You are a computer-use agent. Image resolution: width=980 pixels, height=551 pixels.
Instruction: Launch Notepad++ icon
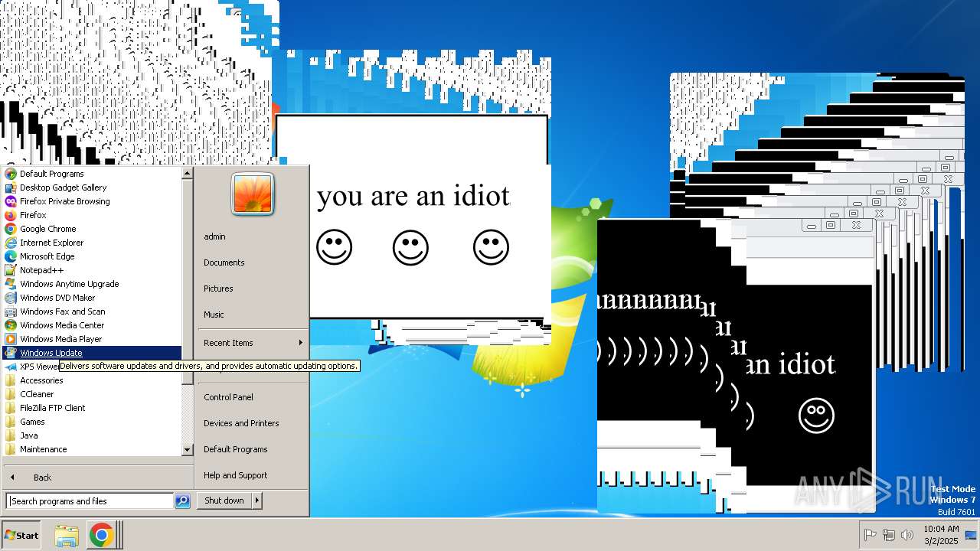coord(11,270)
